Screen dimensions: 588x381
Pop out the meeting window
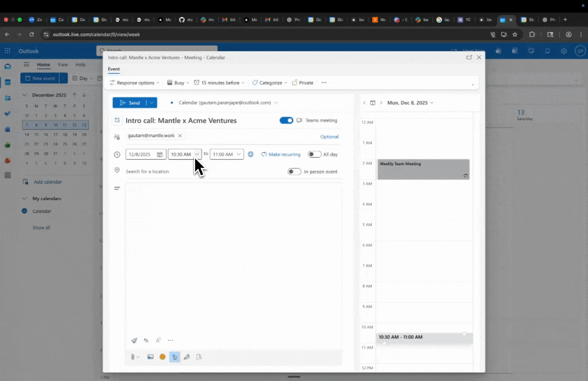(469, 57)
